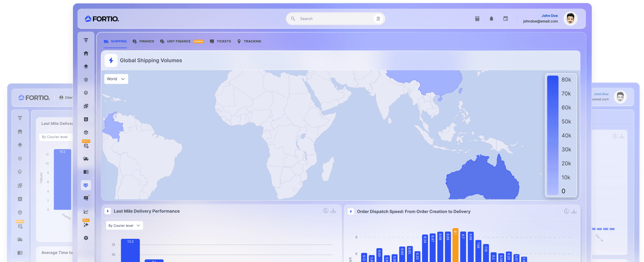Click Home icon in left background window

(x=20, y=132)
